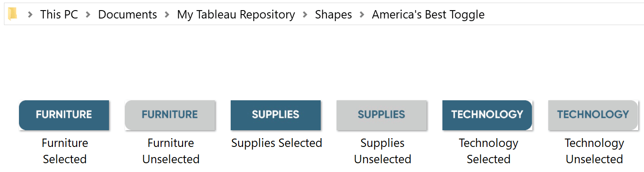Navigate to My Tableau Repository breadcrumb

236,15
